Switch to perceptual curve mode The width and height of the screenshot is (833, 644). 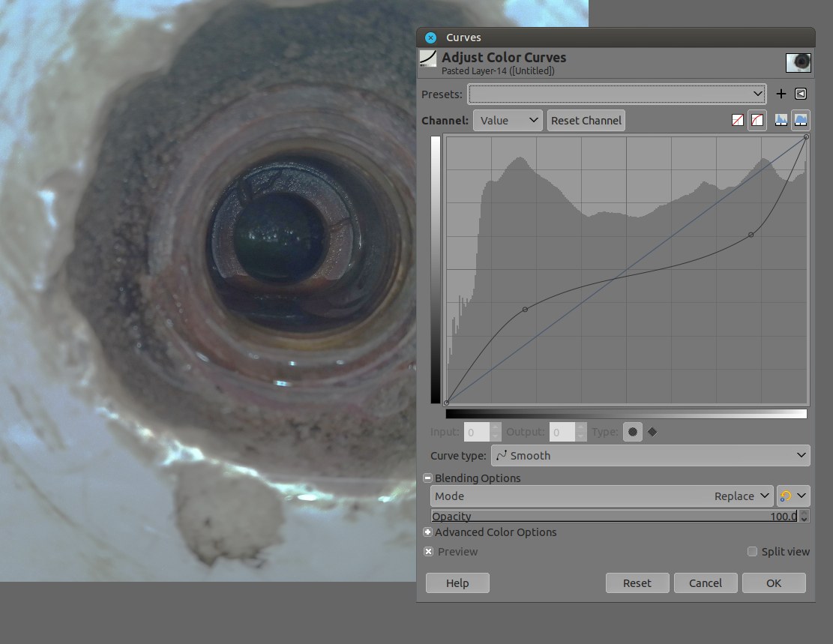click(x=757, y=120)
